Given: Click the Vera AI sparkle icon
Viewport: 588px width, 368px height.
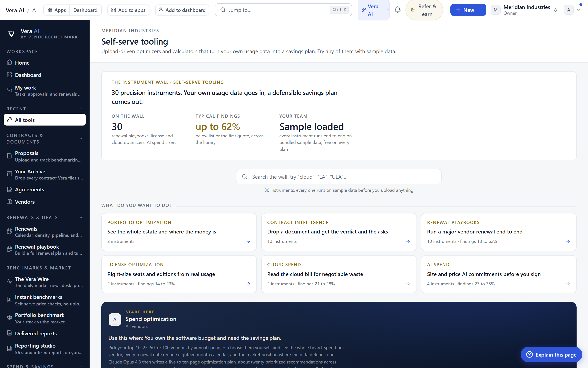Looking at the screenshot, I should pyautogui.click(x=364, y=10).
